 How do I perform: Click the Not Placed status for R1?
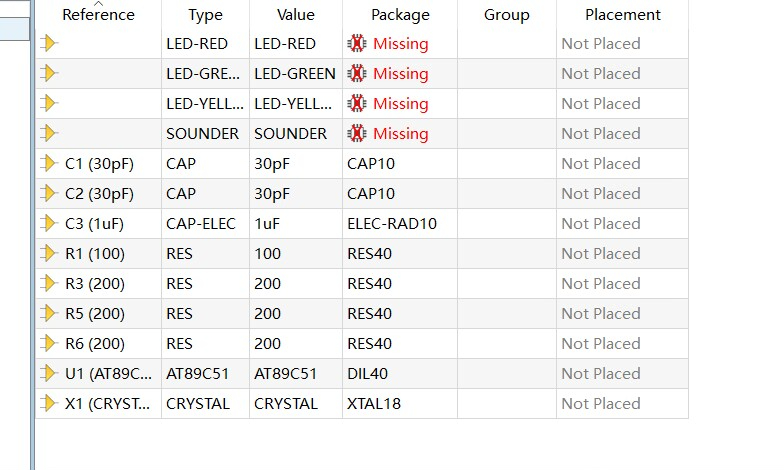click(601, 254)
